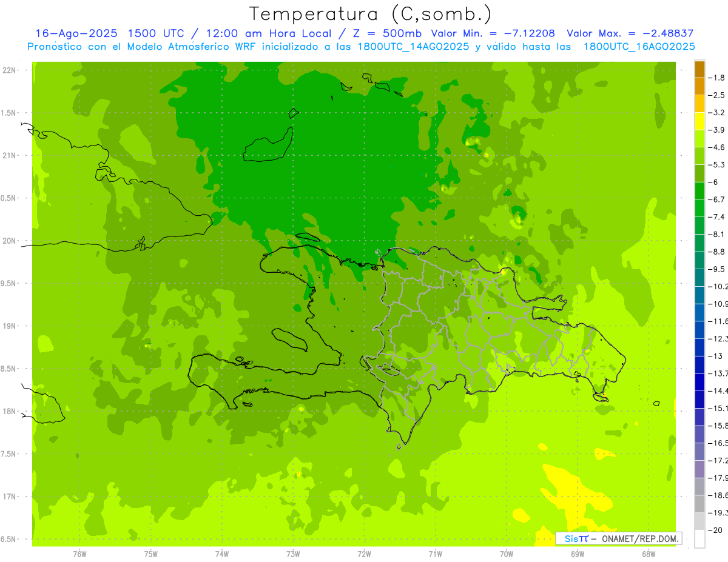Click the '1.5N' latitude tick label

point(9,113)
